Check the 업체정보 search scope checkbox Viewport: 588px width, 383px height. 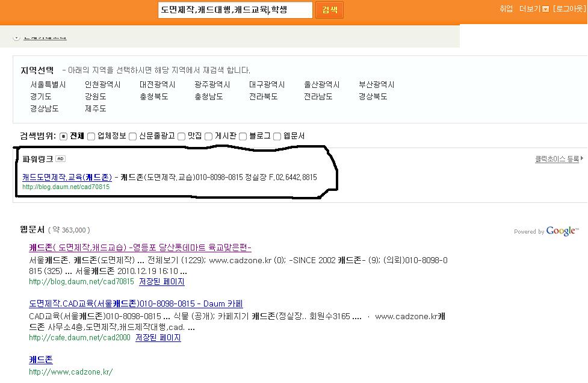pos(91,137)
